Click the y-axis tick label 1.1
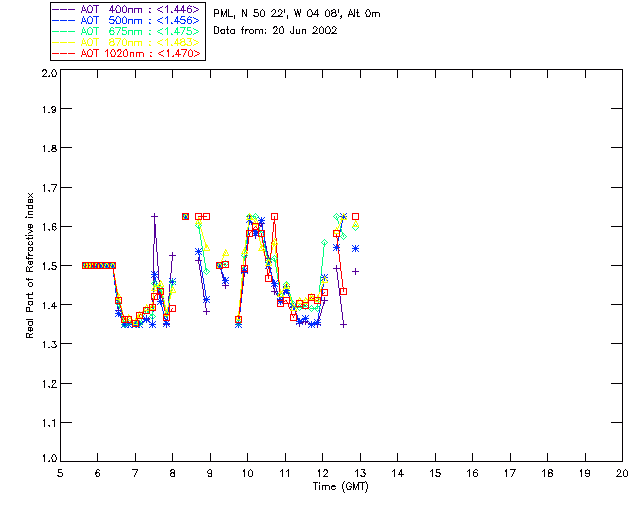The image size is (640, 512). pos(49,423)
